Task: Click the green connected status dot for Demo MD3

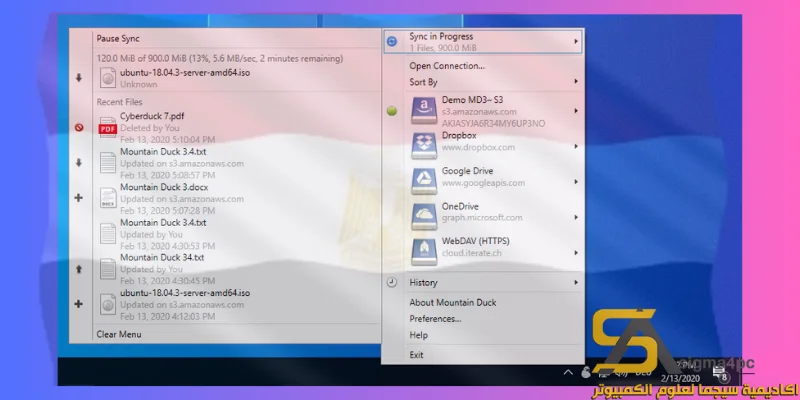Action: (x=392, y=111)
